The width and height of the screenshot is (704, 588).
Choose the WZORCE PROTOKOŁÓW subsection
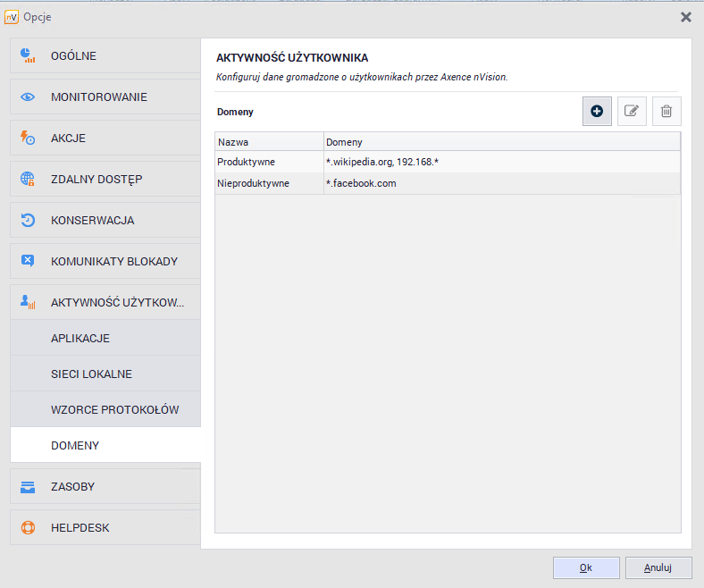tap(105, 409)
